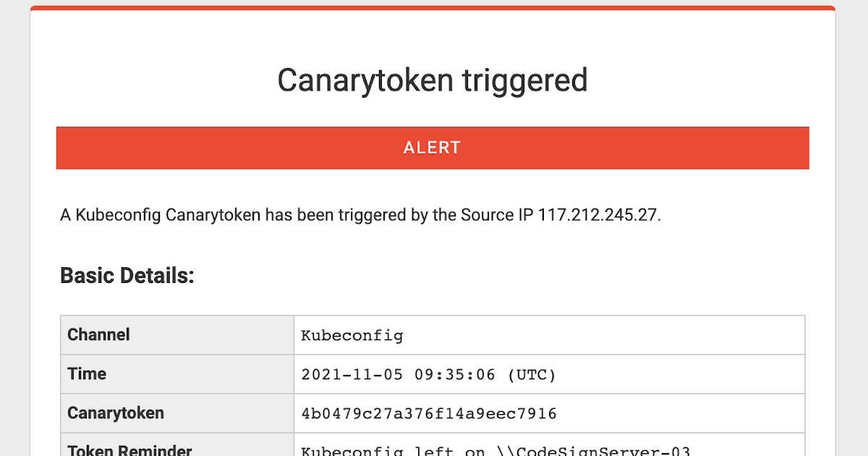Viewport: 868px width, 456px height.
Task: Click the red top border of card
Action: (x=433, y=8)
